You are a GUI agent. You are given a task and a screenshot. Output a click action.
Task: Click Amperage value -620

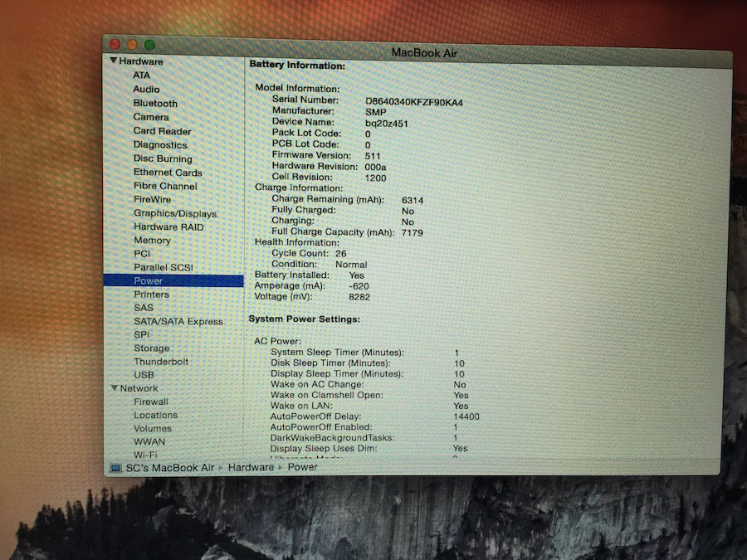click(x=359, y=286)
